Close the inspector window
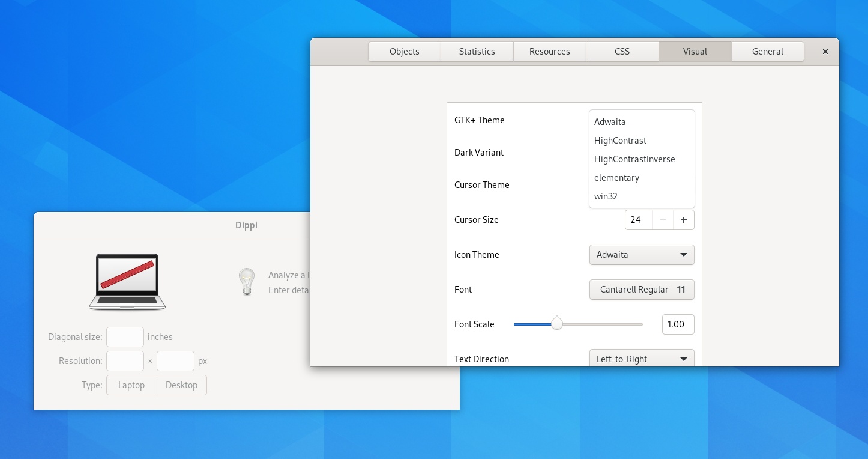This screenshot has width=868, height=459. point(825,52)
